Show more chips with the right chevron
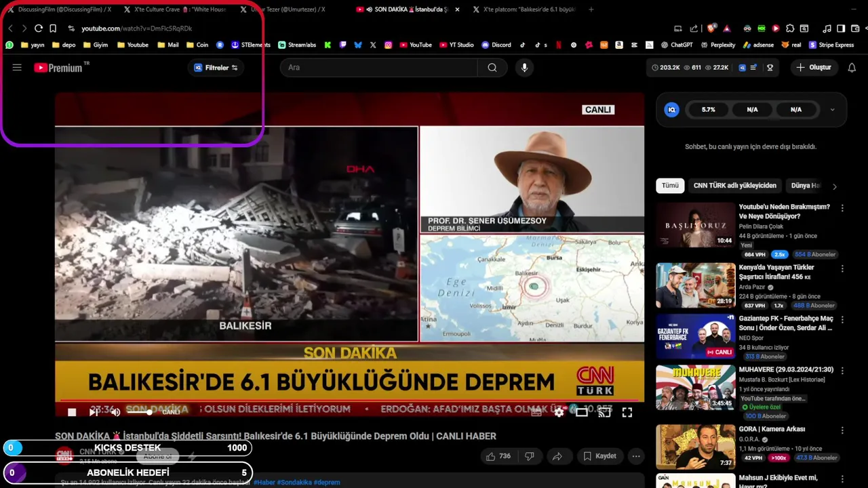The image size is (868, 488). [835, 186]
